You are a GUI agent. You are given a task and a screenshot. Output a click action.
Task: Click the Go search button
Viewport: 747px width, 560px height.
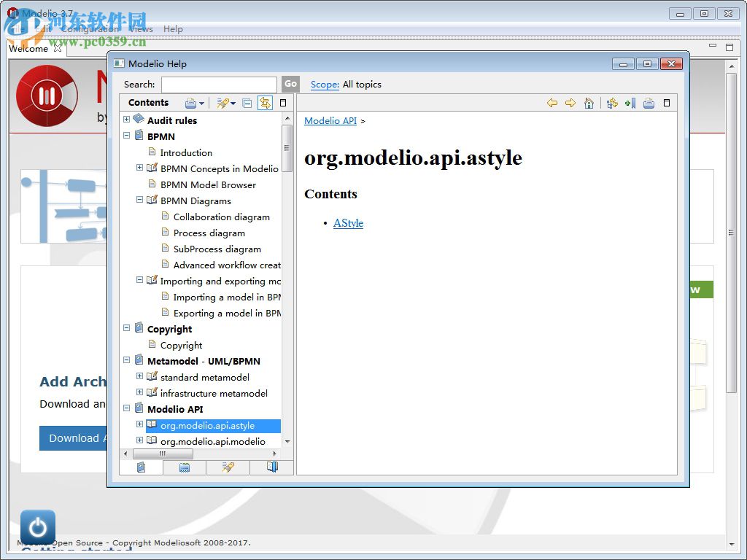tap(290, 85)
